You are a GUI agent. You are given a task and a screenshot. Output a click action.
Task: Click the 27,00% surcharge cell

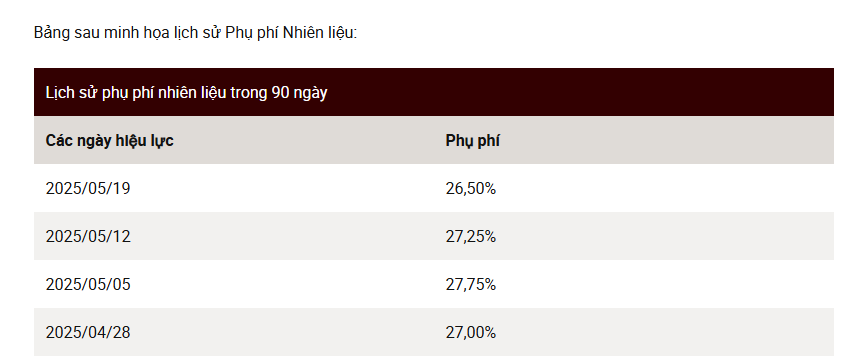471,333
